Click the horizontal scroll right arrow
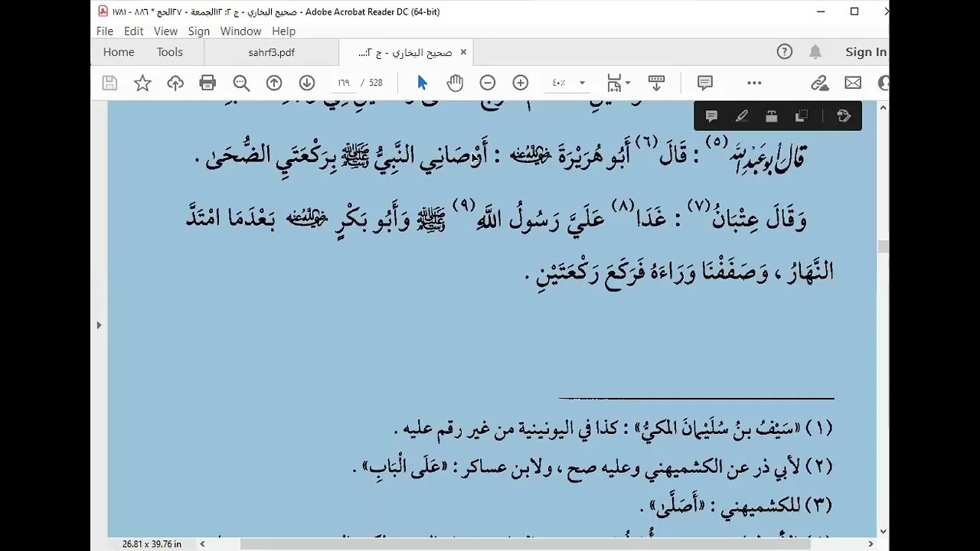 pyautogui.click(x=871, y=544)
